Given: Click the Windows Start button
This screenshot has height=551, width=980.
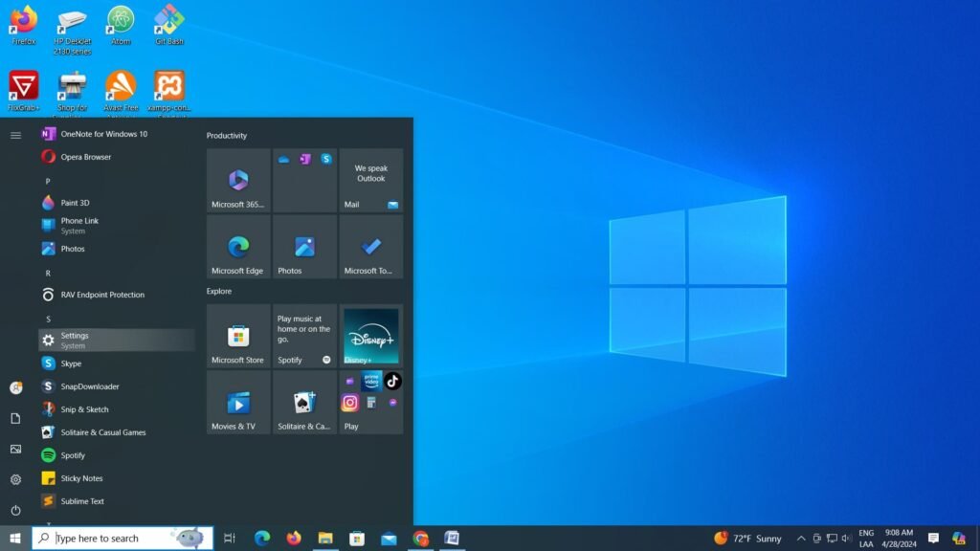Looking at the screenshot, I should pos(15,538).
